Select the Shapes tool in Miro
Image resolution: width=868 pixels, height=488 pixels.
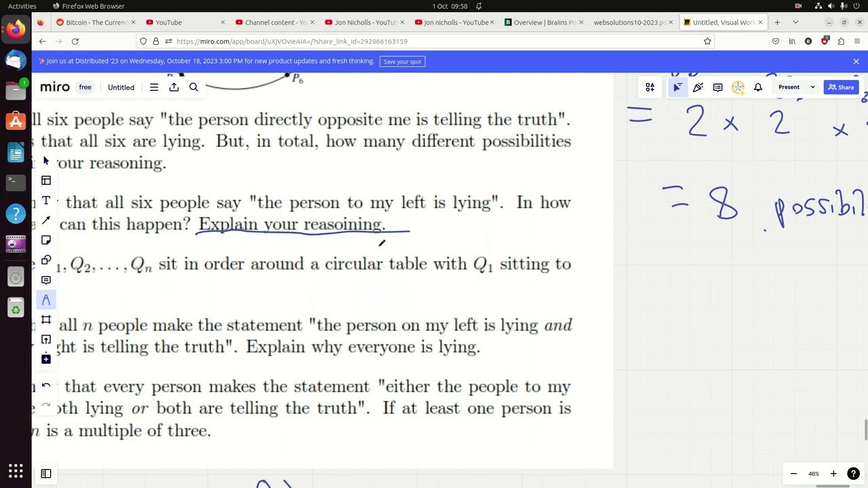coord(46,260)
